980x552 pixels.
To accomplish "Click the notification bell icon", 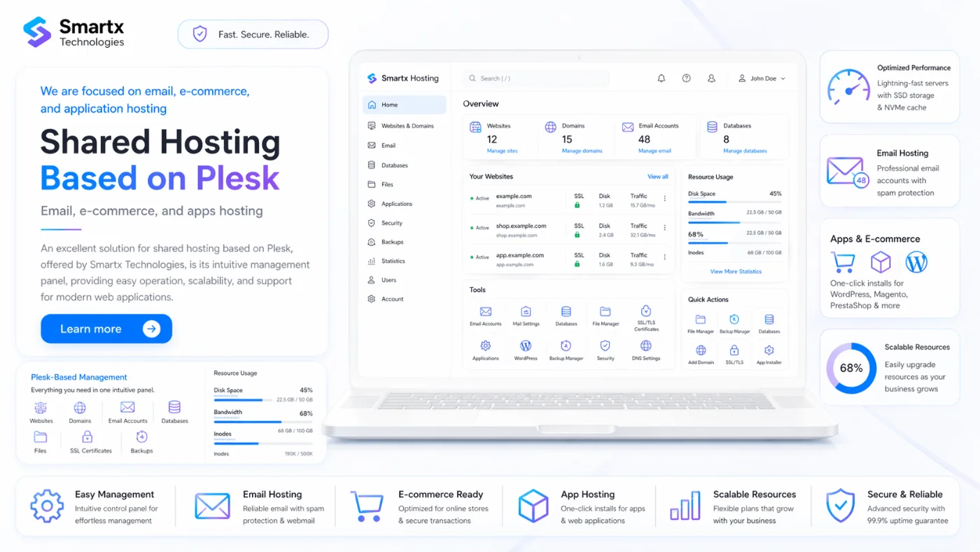I will point(661,78).
